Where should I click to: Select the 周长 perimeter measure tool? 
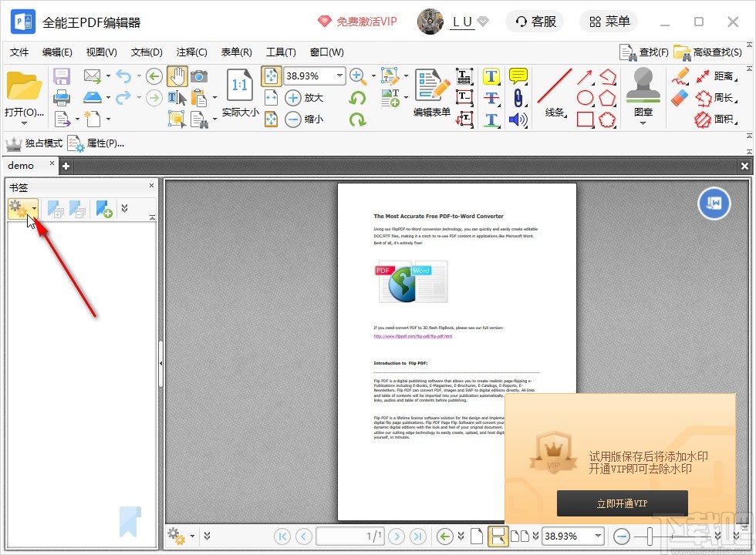[x=716, y=98]
